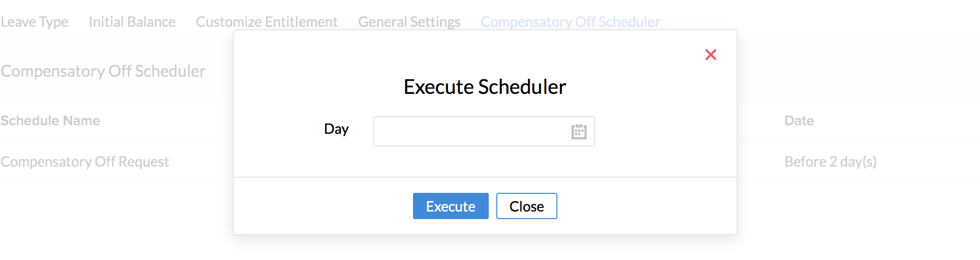The image size is (980, 260).
Task: Click the Before 2 day(s) cell
Action: [x=830, y=162]
